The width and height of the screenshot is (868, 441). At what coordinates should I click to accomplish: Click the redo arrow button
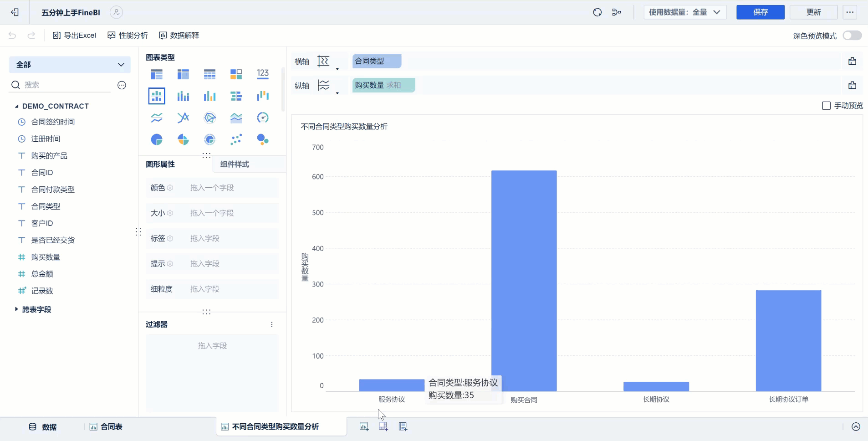point(31,36)
